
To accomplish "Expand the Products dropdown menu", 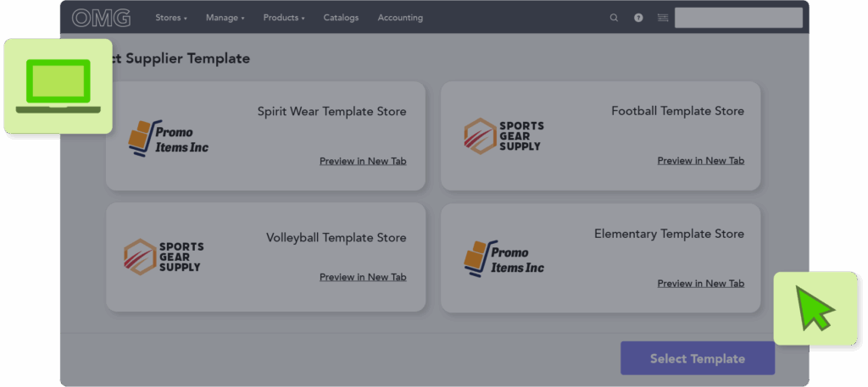I will point(283,18).
